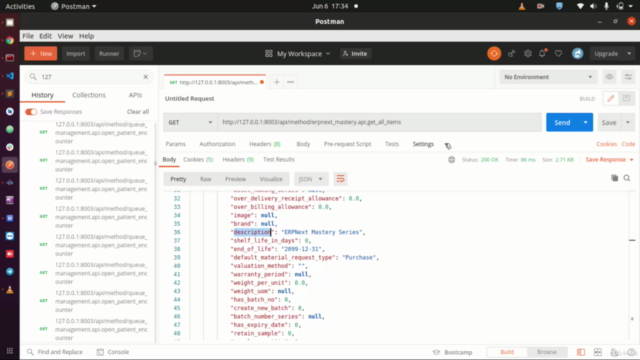Toggle line wrap icon in response toolbar

[x=340, y=179]
